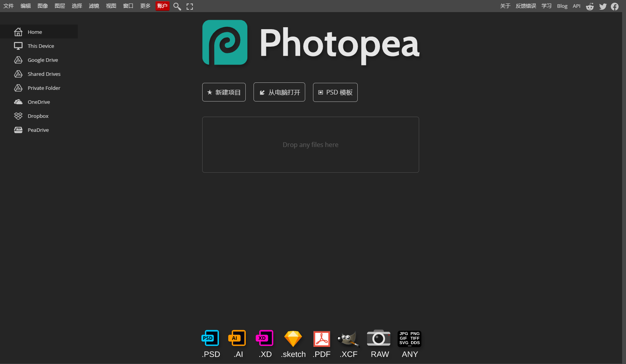This screenshot has width=626, height=364.
Task: Open the 编辑 menu
Action: click(26, 6)
